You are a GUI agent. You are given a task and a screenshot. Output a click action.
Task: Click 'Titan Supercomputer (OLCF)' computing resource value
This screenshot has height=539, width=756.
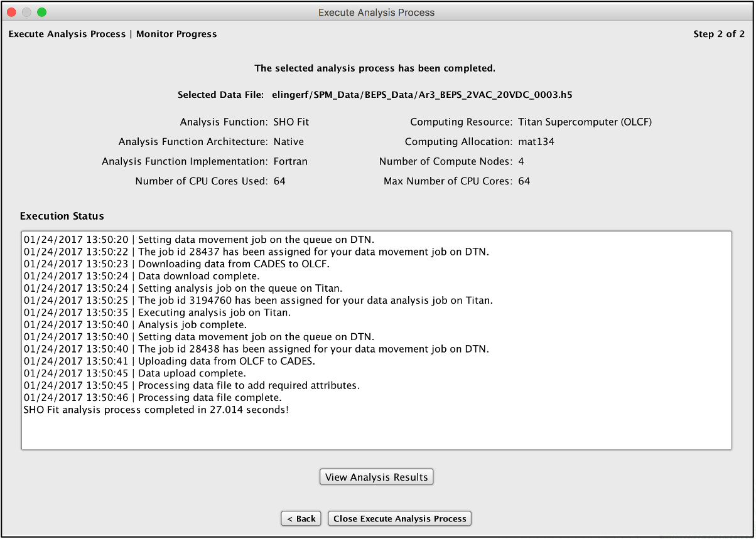pyautogui.click(x=585, y=122)
